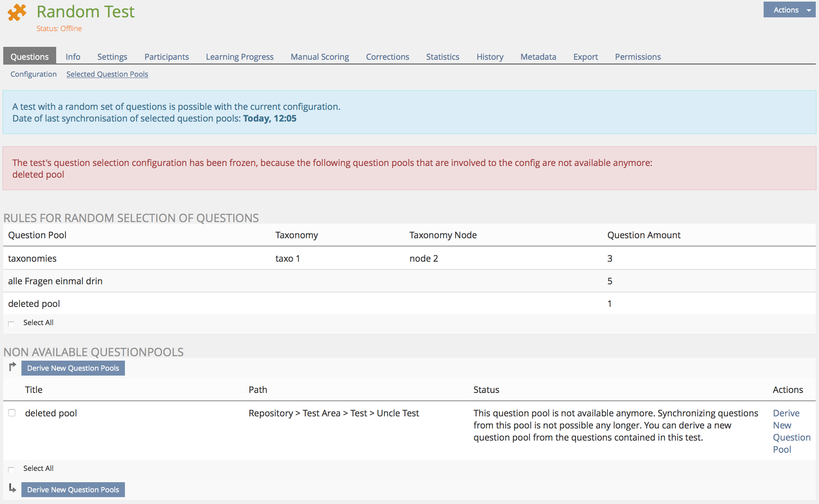
Task: Open the Export tab
Action: [x=585, y=57]
